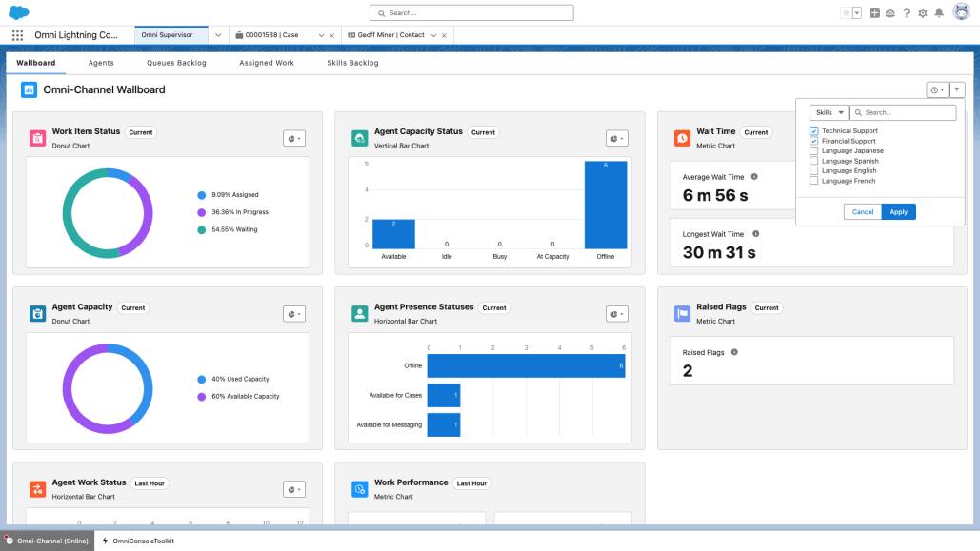The height and width of the screenshot is (551, 980).
Task: Click the Raised Flags card icon
Action: tap(682, 314)
